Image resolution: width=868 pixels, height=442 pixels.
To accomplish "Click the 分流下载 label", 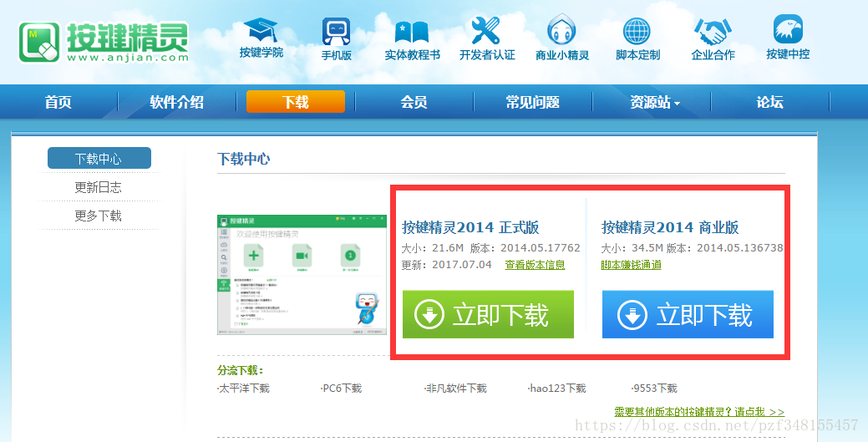I will (241, 370).
